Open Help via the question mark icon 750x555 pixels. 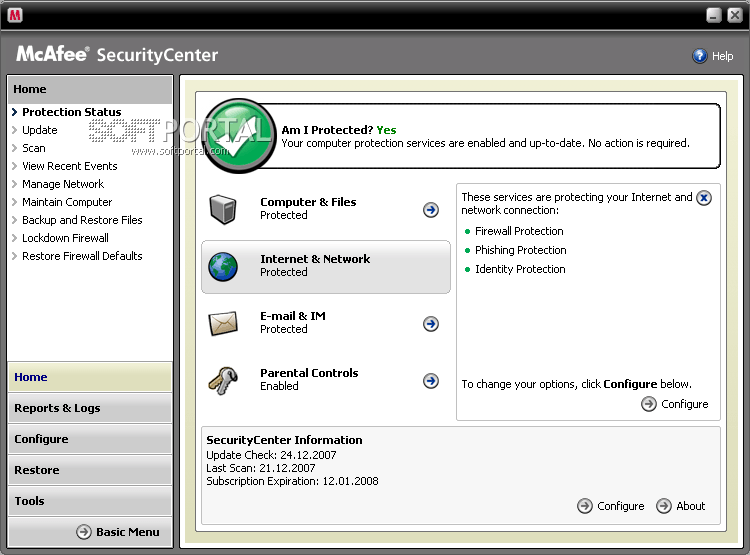pos(699,56)
